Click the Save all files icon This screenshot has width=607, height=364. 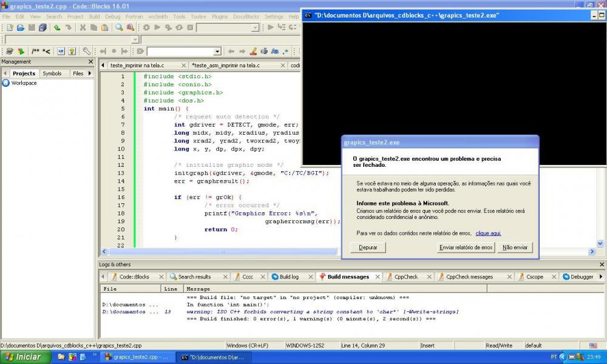pyautogui.click(x=42, y=27)
